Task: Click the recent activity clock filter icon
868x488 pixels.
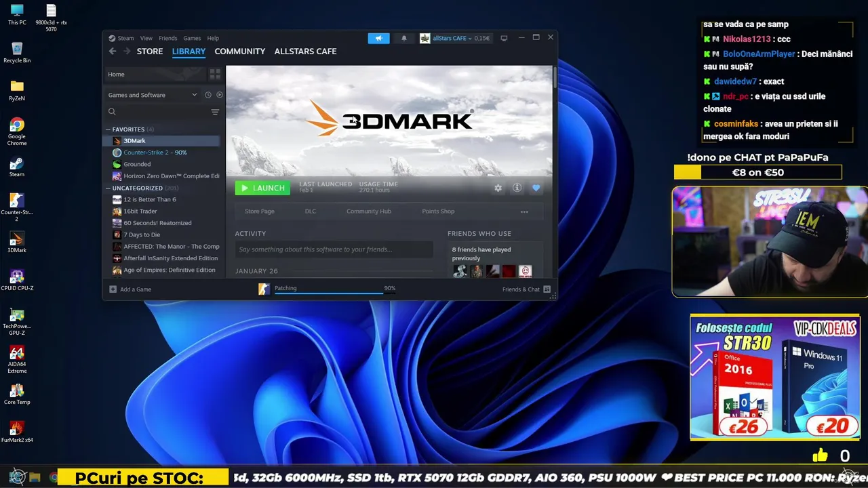Action: [x=208, y=95]
